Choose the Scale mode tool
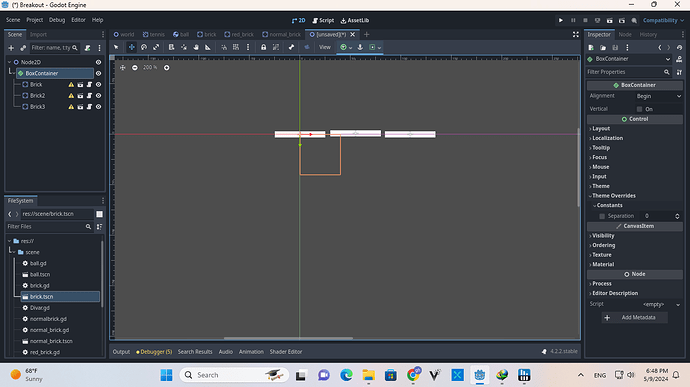The height and width of the screenshot is (387, 690). coord(156,47)
